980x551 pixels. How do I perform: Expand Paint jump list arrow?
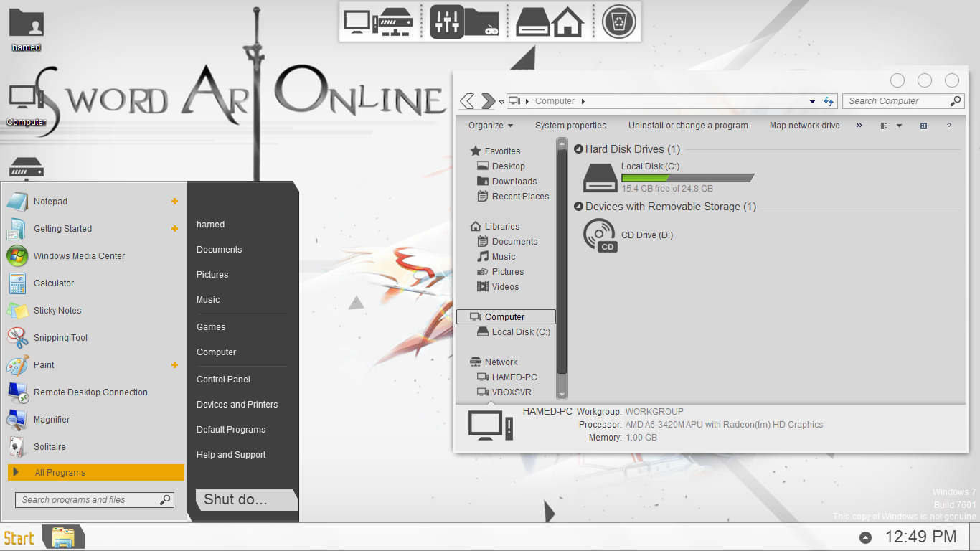[x=174, y=365]
